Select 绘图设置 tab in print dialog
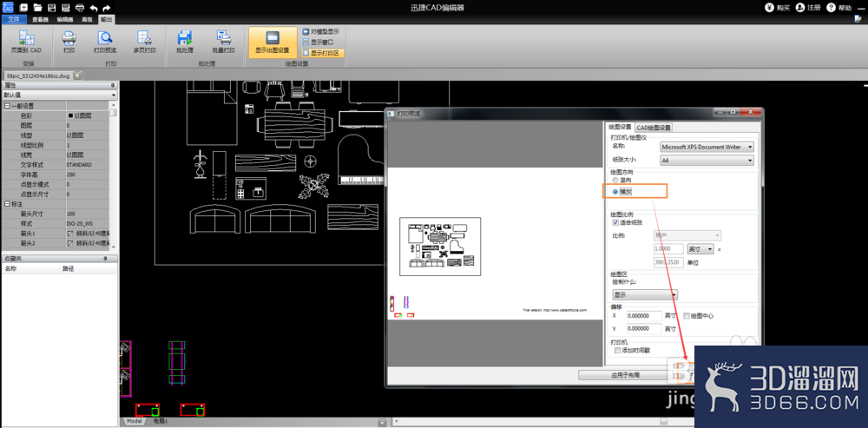Image resolution: width=868 pixels, height=428 pixels. pyautogui.click(x=620, y=127)
